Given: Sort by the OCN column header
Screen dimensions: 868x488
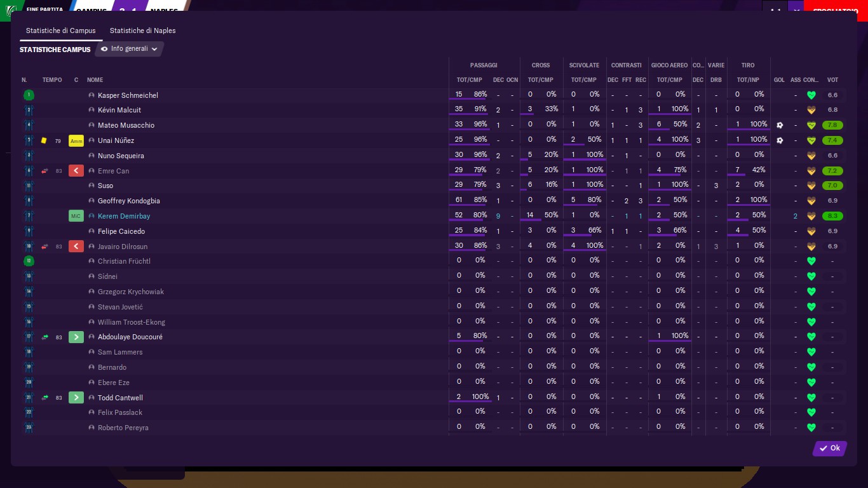Looking at the screenshot, I should click(x=512, y=80).
